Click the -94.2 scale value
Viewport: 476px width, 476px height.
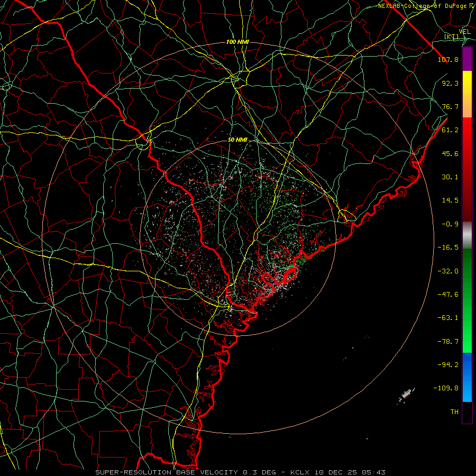coord(448,365)
